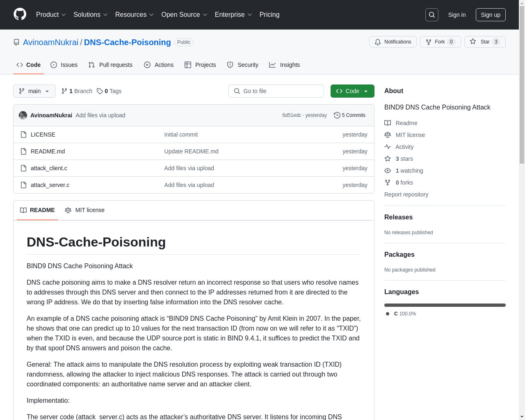The width and height of the screenshot is (525, 420).
Task: Expand the Open Source menu
Action: [x=185, y=15]
